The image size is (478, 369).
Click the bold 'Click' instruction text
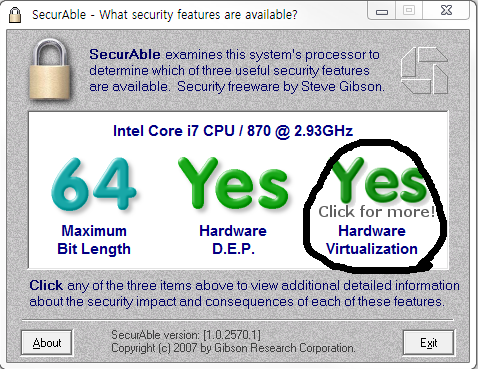[x=46, y=285]
